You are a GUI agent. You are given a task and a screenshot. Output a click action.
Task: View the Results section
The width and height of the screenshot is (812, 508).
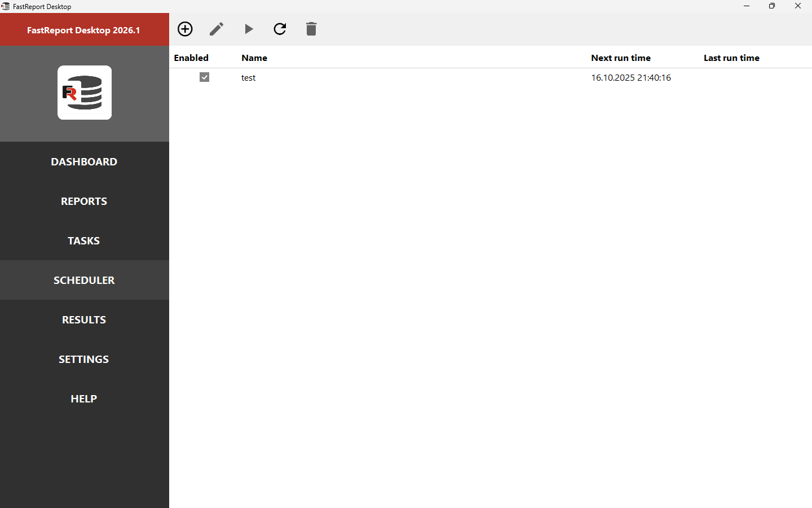pos(84,319)
